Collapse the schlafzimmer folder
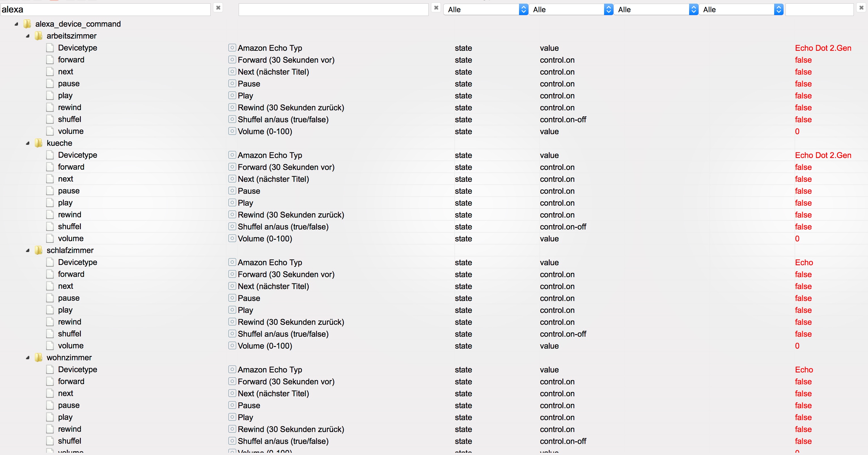The width and height of the screenshot is (868, 455). [27, 250]
